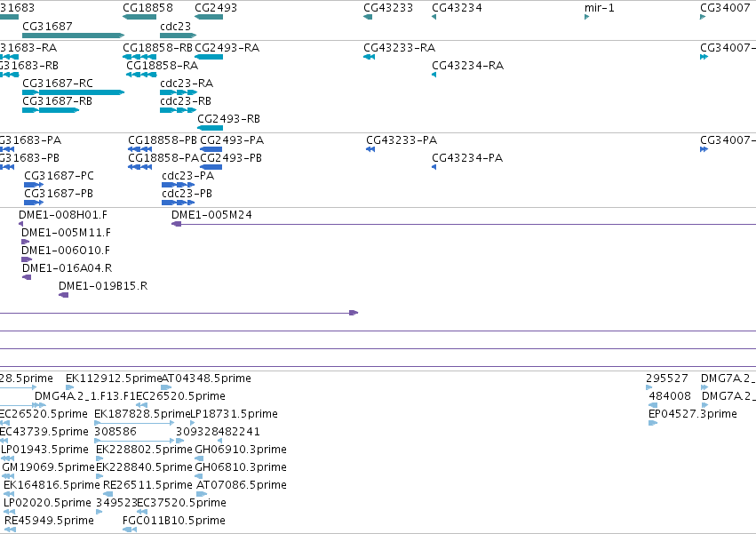The height and width of the screenshot is (534, 756).
Task: Open protein CG43233-PA
Action: click(x=402, y=140)
